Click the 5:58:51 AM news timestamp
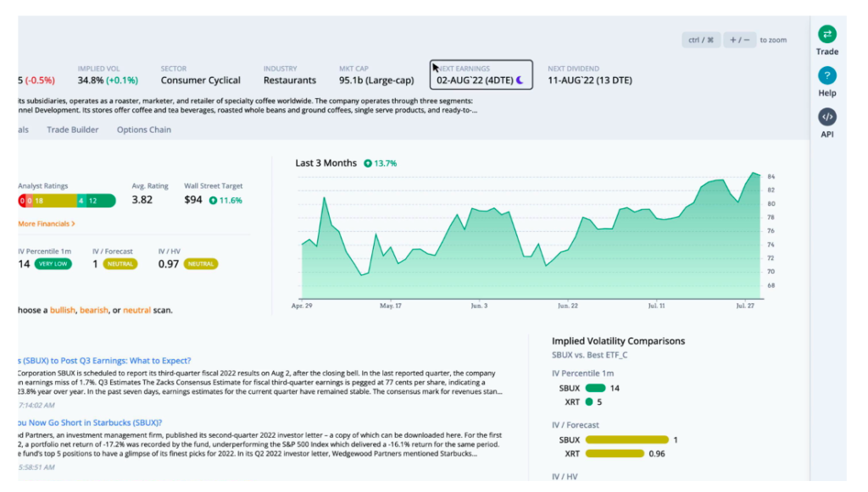868x492 pixels. (36, 467)
